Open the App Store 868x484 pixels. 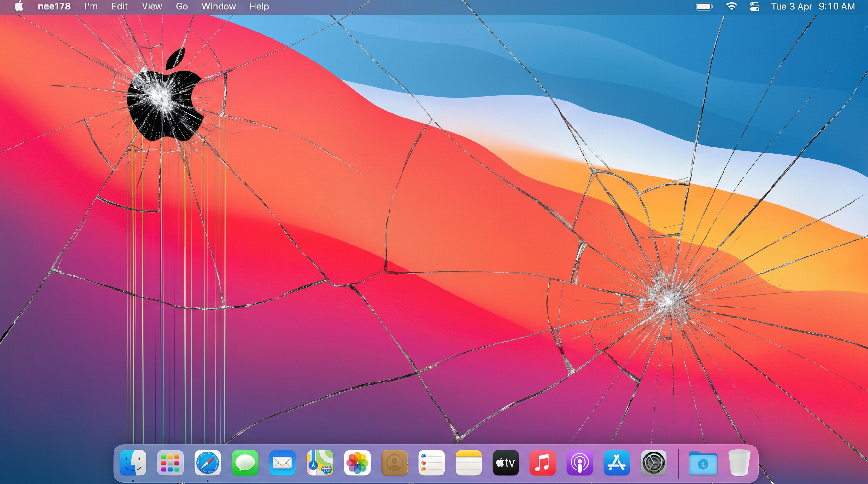(x=617, y=463)
